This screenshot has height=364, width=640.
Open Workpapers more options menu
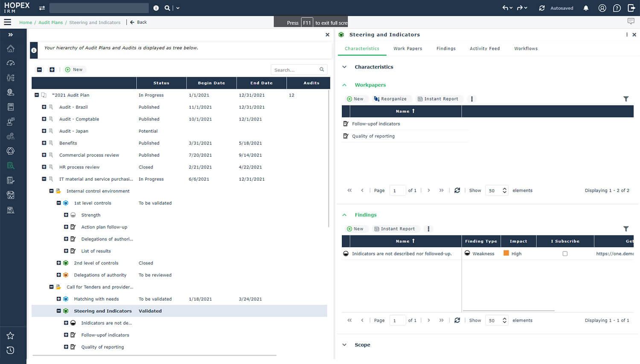472,99
